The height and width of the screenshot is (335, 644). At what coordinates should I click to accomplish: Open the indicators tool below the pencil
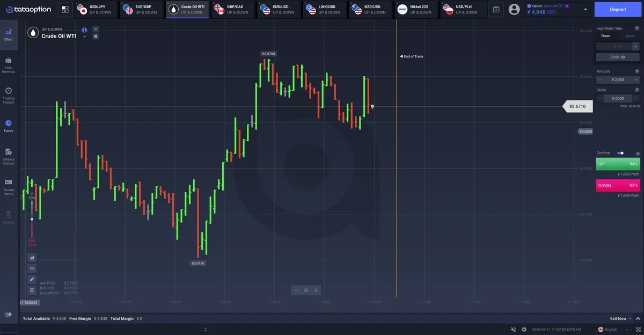tap(32, 290)
